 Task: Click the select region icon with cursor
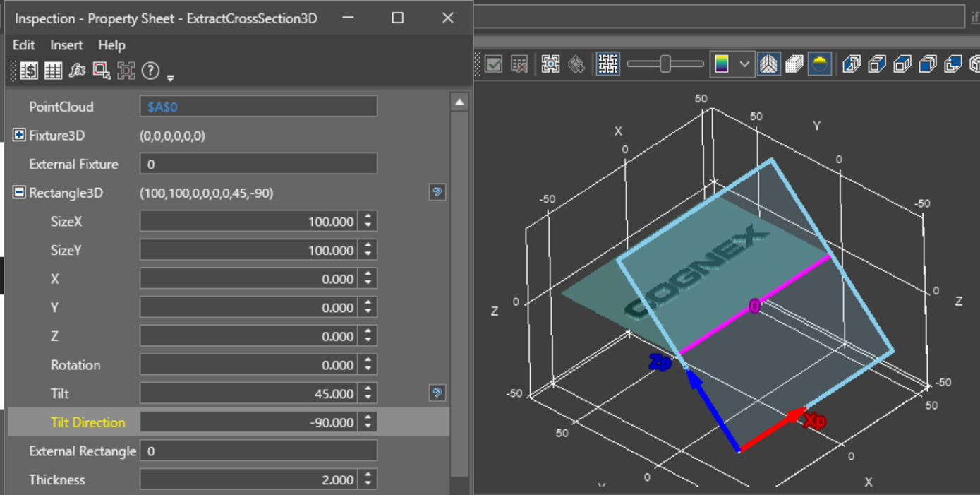pyautogui.click(x=102, y=71)
